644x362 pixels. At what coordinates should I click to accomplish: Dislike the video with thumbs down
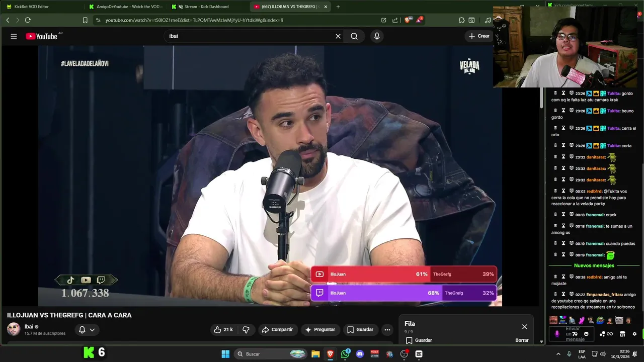point(246,330)
